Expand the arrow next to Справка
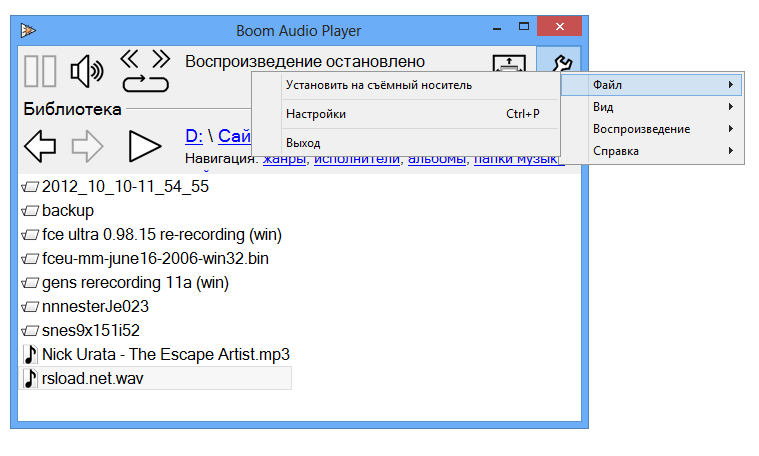Screen dimensions: 759x456 (730, 151)
